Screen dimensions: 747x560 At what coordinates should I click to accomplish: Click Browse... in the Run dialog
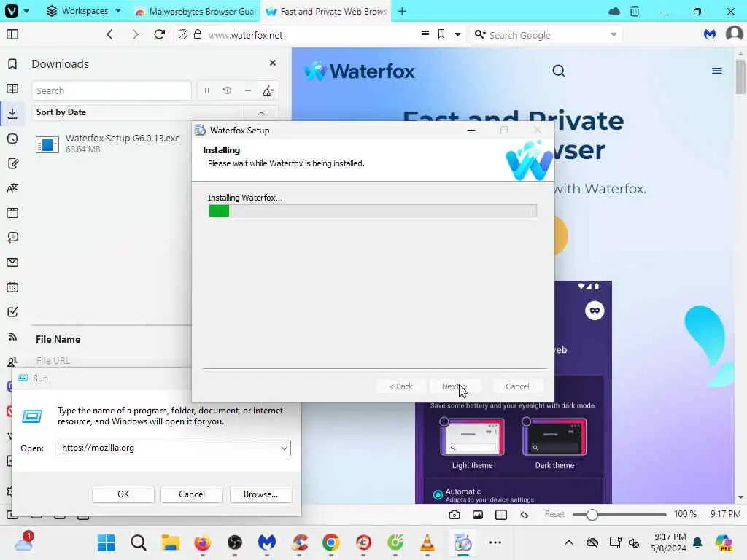pyautogui.click(x=260, y=494)
